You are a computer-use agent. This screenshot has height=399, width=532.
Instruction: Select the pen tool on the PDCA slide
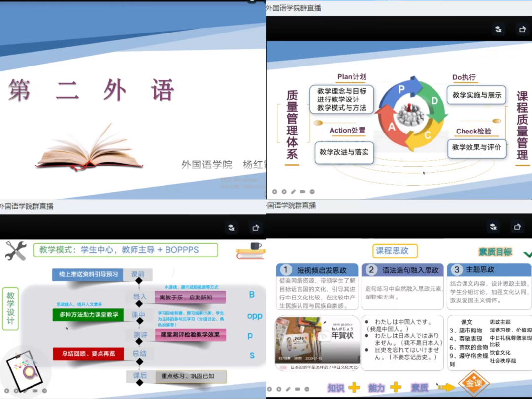pos(293,192)
